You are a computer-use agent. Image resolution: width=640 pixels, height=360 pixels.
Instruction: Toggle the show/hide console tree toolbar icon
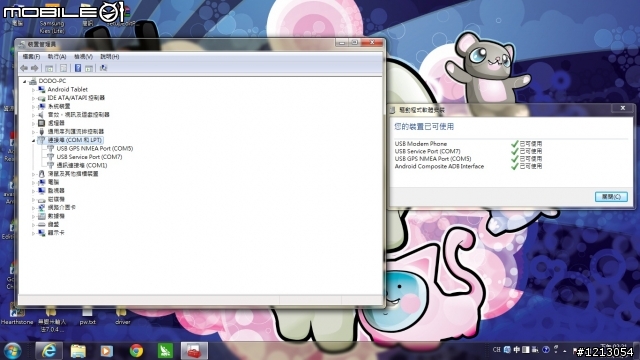point(49,68)
